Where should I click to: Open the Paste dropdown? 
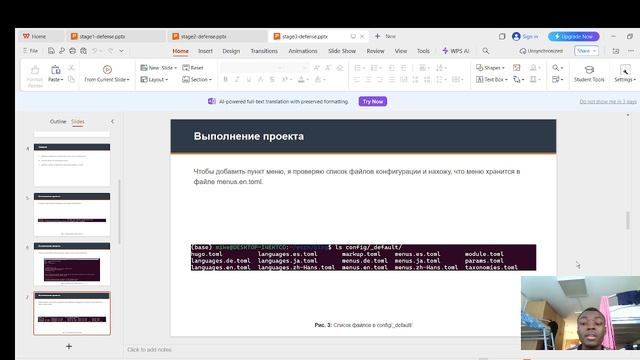[56, 80]
